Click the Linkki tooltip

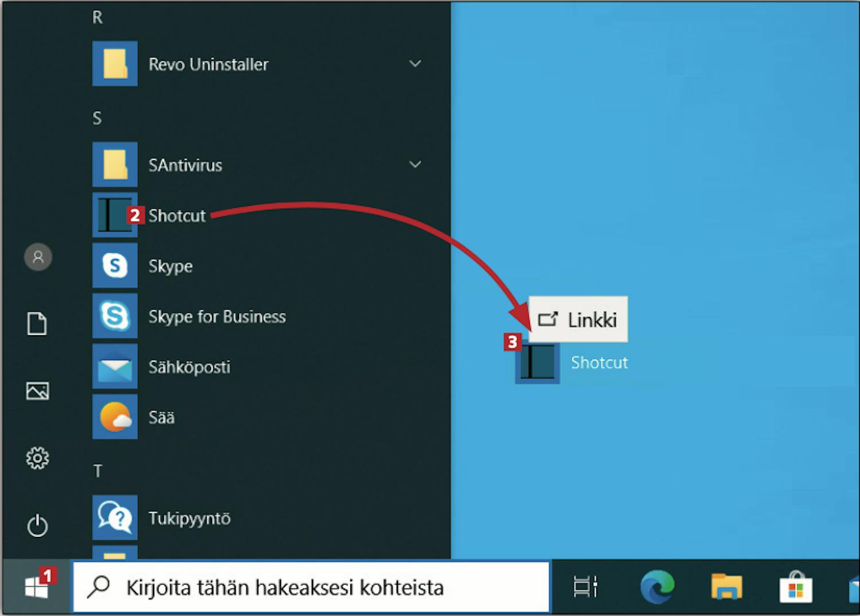tap(578, 319)
